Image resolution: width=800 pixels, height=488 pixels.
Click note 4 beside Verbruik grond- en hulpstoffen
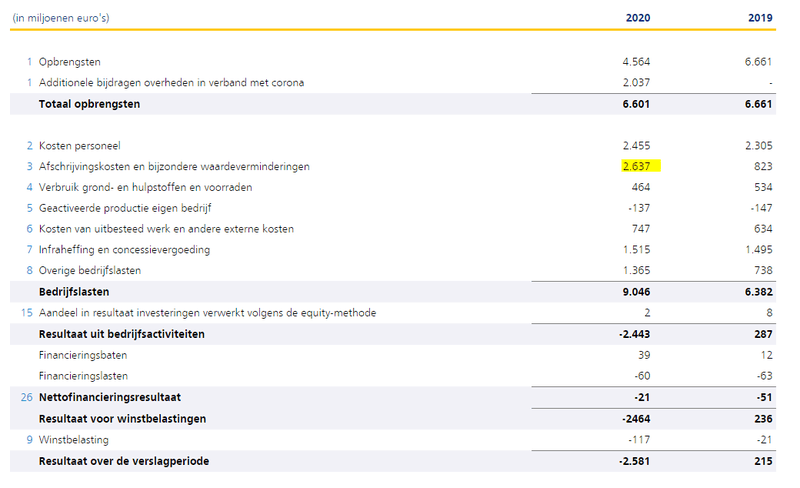[x=30, y=187]
